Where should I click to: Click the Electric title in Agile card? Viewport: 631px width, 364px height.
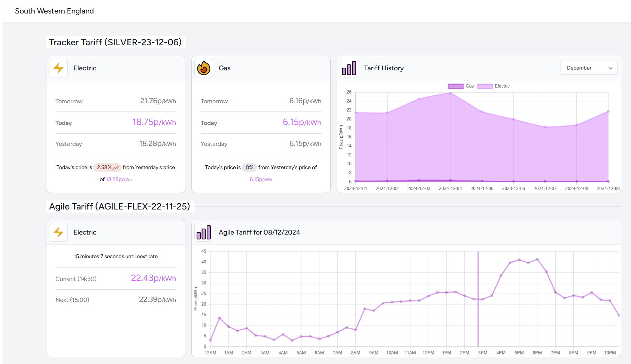85,232
